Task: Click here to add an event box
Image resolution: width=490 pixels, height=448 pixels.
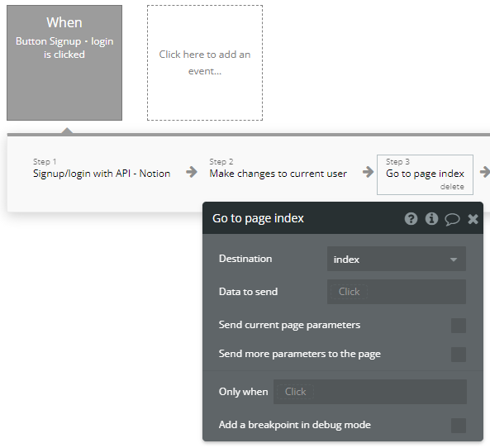Action: click(205, 63)
